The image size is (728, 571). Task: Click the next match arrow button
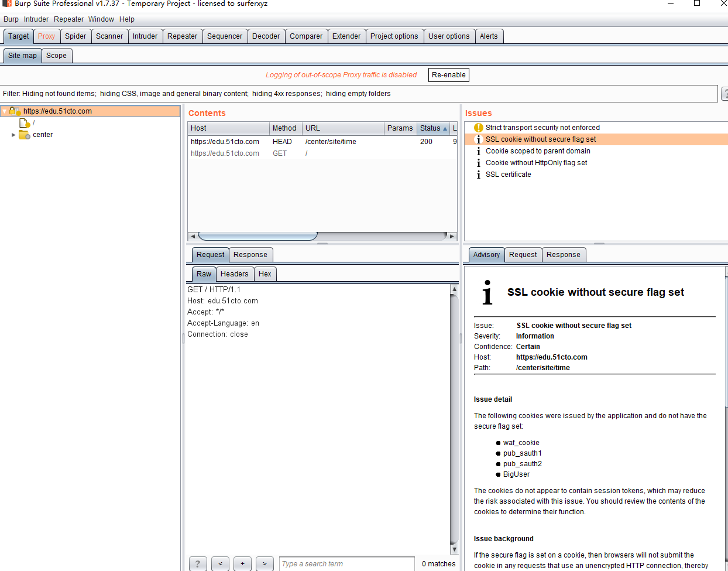(x=265, y=563)
